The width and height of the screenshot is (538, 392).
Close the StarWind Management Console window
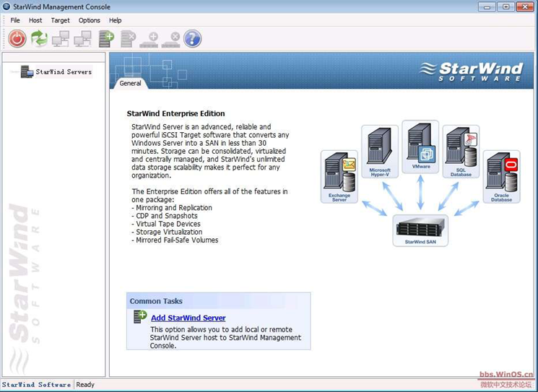[525, 6]
